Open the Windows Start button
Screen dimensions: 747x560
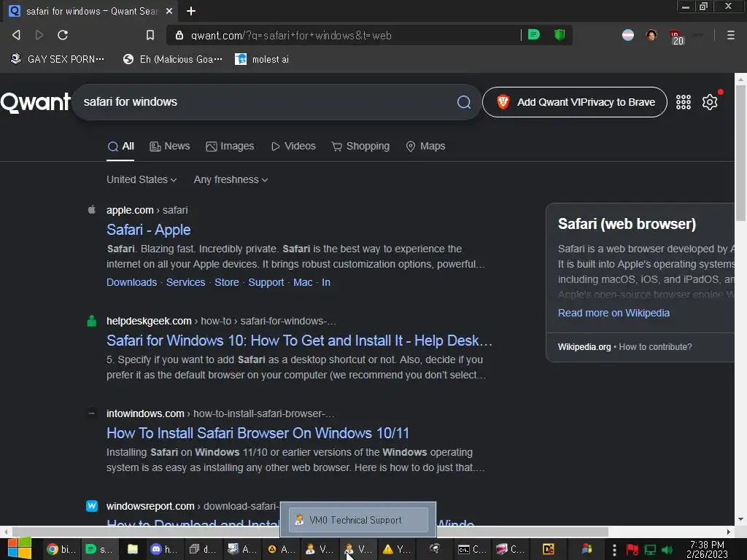pos(20,548)
